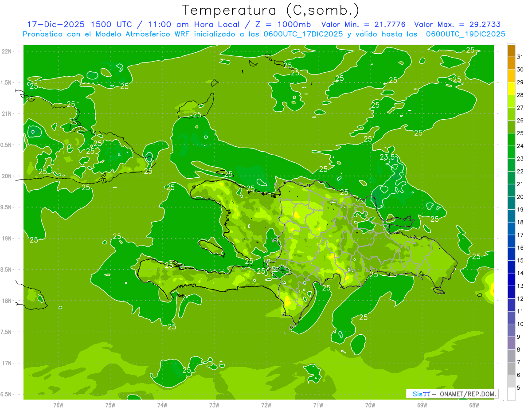Viewport: 532px width, 411px height.
Task: Click the "71W" longitude axis label
Action: pos(318,405)
